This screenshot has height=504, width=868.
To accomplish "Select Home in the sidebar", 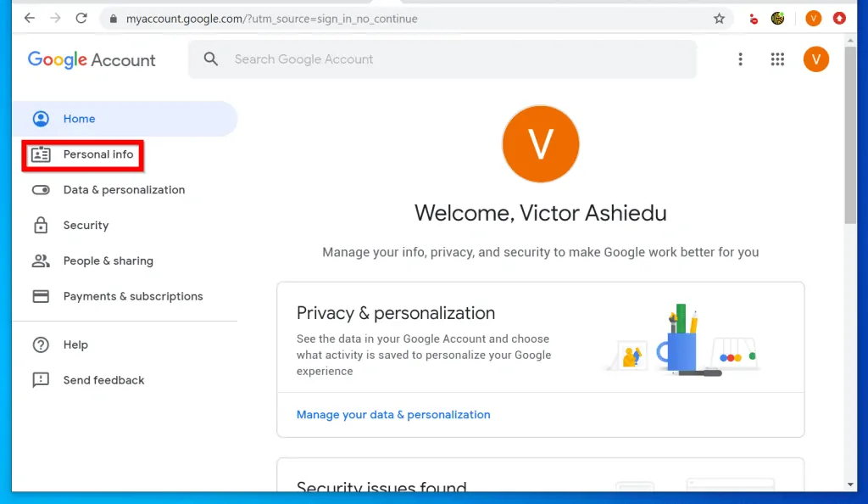I will click(125, 119).
